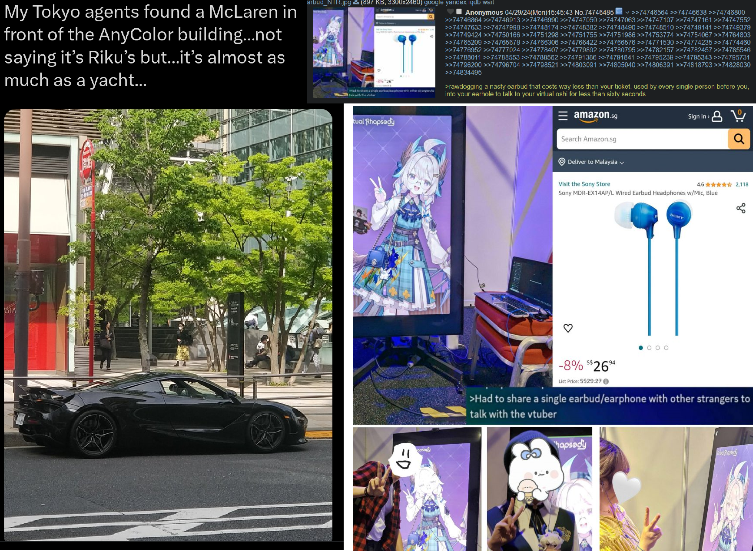Click the Amazon account person icon
756x552 pixels.
(717, 116)
